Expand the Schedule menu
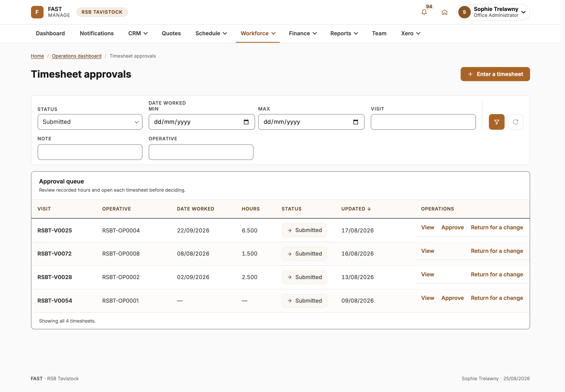The image size is (565, 392). pos(211,33)
